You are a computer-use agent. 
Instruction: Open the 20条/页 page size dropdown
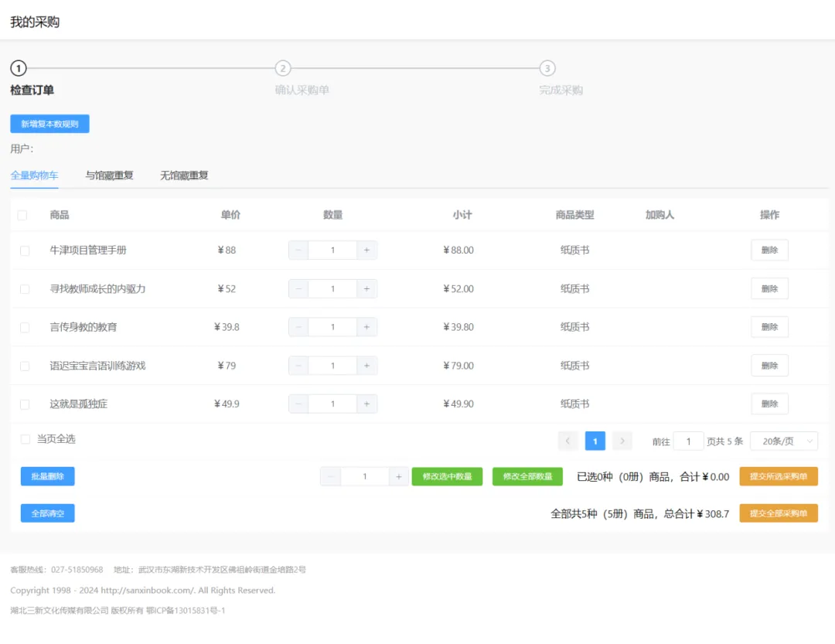click(784, 441)
